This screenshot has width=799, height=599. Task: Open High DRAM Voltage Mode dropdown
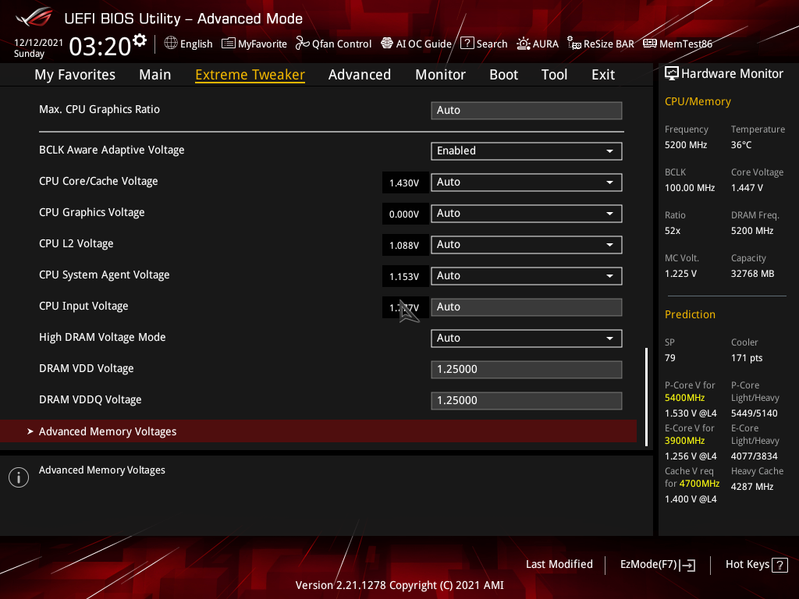526,338
